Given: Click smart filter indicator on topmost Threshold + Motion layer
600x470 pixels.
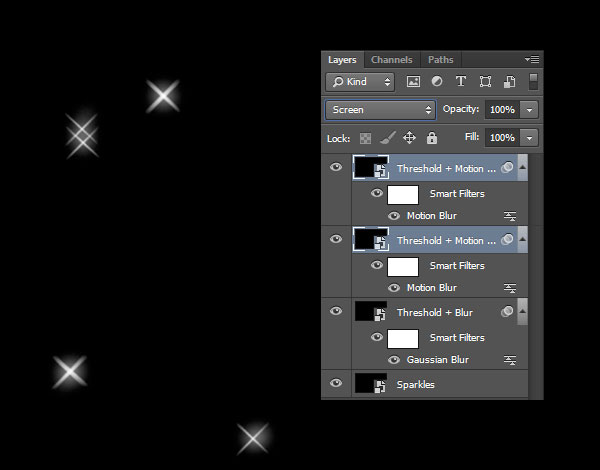Looking at the screenshot, I should pos(507,168).
